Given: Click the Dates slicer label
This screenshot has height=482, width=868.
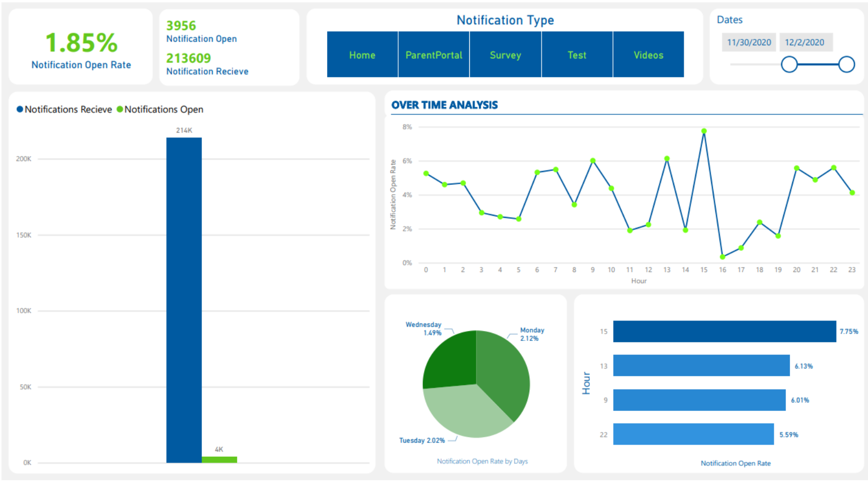Looking at the screenshot, I should click(x=729, y=19).
